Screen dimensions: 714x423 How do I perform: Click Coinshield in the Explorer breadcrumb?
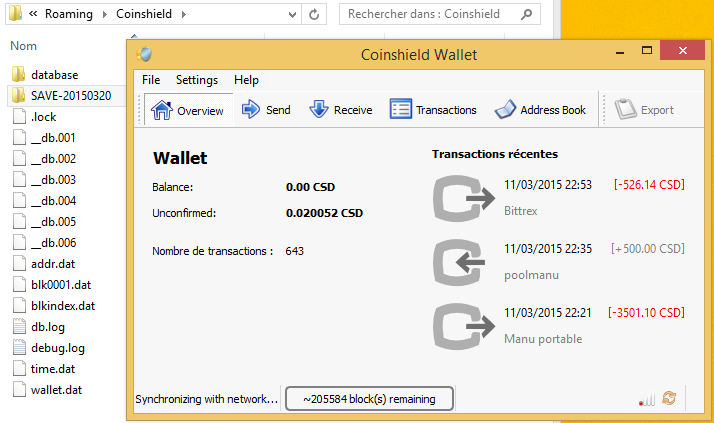(144, 14)
